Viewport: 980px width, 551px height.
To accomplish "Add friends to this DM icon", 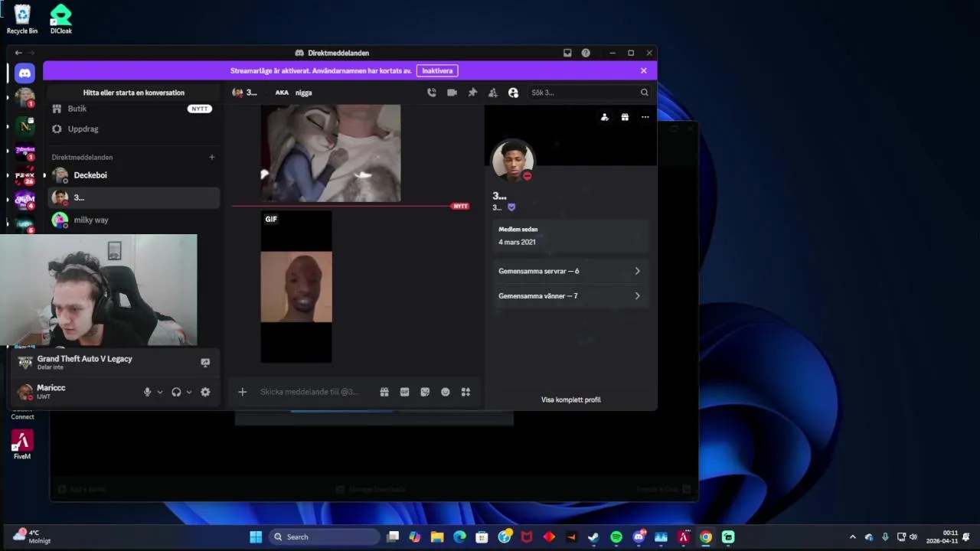I will point(492,93).
